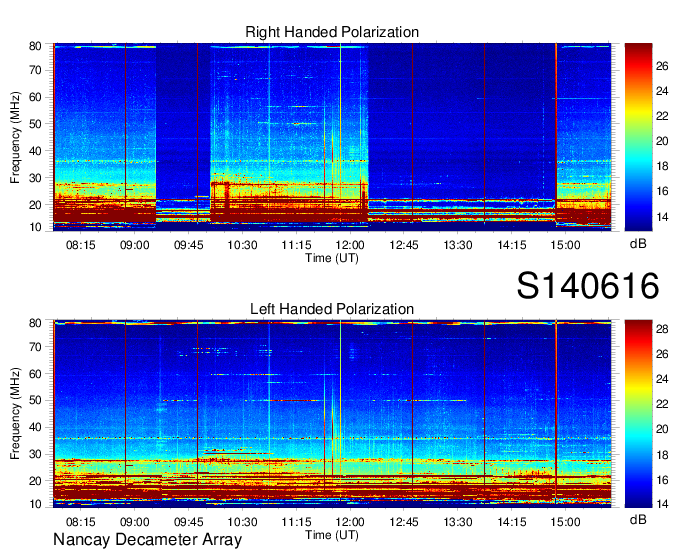Click the 24 dB label on top color bar
The width and height of the screenshot is (680, 552).
[662, 91]
